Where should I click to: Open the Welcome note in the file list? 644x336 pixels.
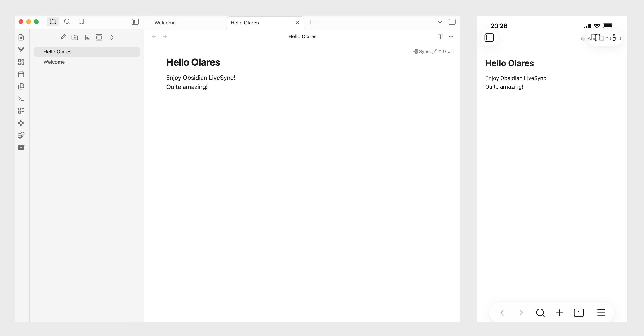point(87,62)
